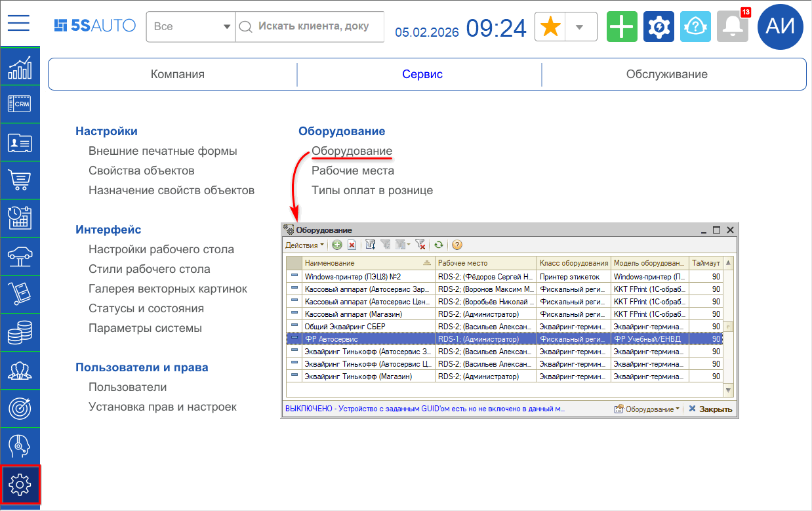Click the car lift service sidebar icon
The width and height of the screenshot is (812, 511).
click(20, 256)
